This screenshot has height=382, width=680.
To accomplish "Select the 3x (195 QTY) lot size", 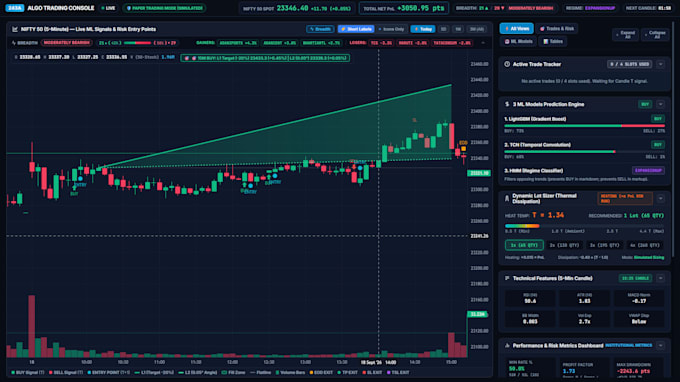I will pyautogui.click(x=605, y=245).
